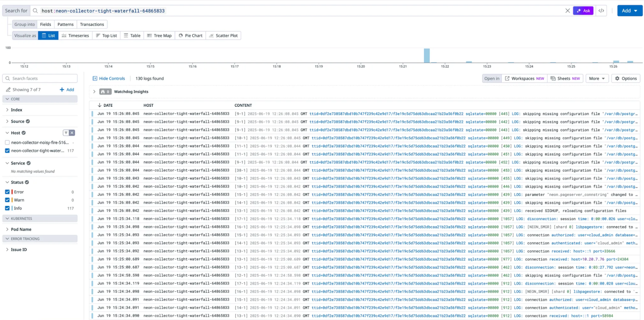The height and width of the screenshot is (320, 644).
Task: Click the tall bar in the timeline histogram
Action: (x=427, y=56)
